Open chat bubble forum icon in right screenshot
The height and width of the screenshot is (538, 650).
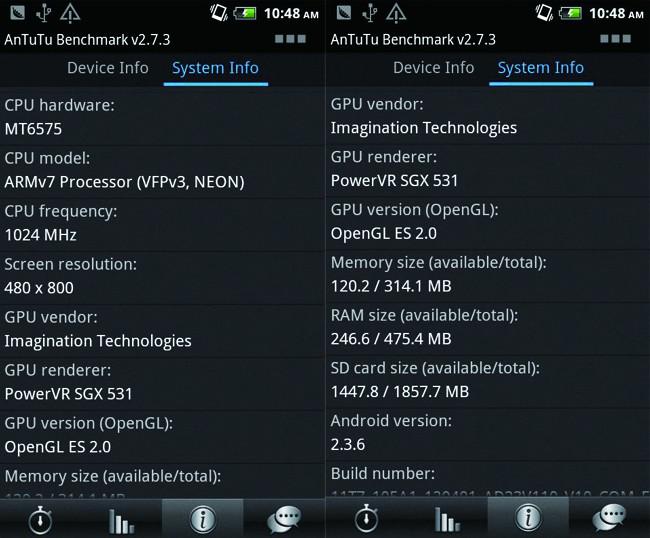[x=609, y=517]
